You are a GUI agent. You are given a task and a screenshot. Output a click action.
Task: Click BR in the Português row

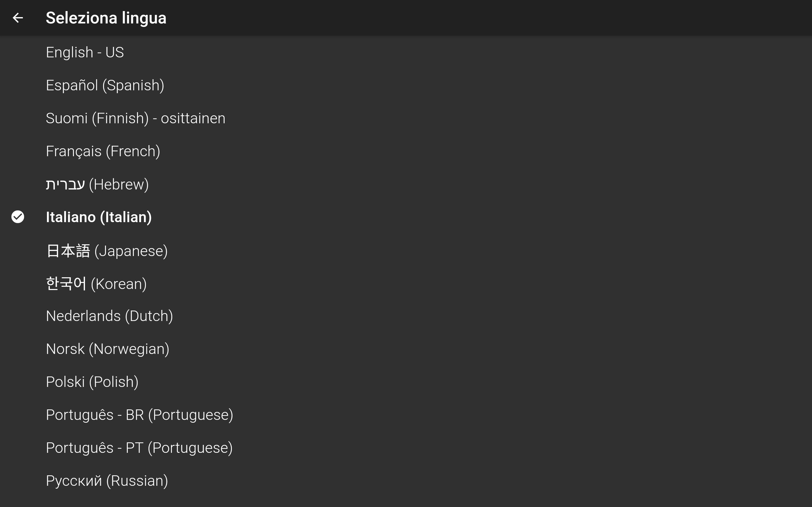[x=134, y=415]
